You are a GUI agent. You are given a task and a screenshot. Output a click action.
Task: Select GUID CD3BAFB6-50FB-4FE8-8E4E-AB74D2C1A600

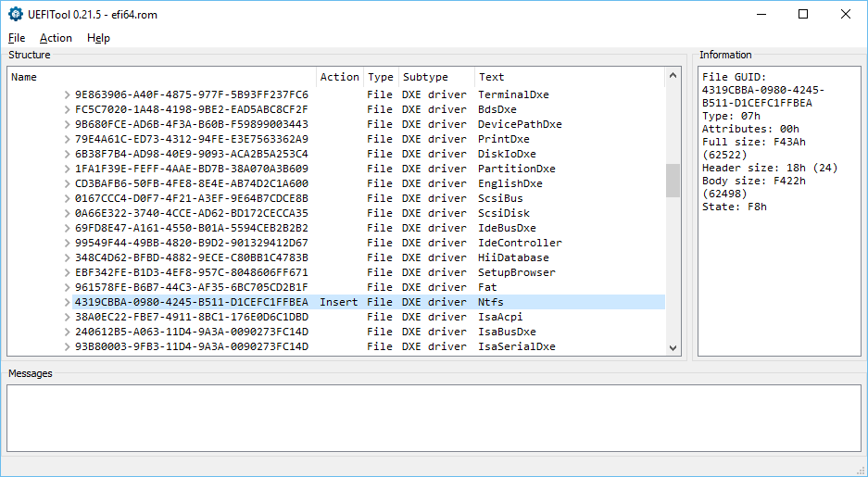click(192, 183)
